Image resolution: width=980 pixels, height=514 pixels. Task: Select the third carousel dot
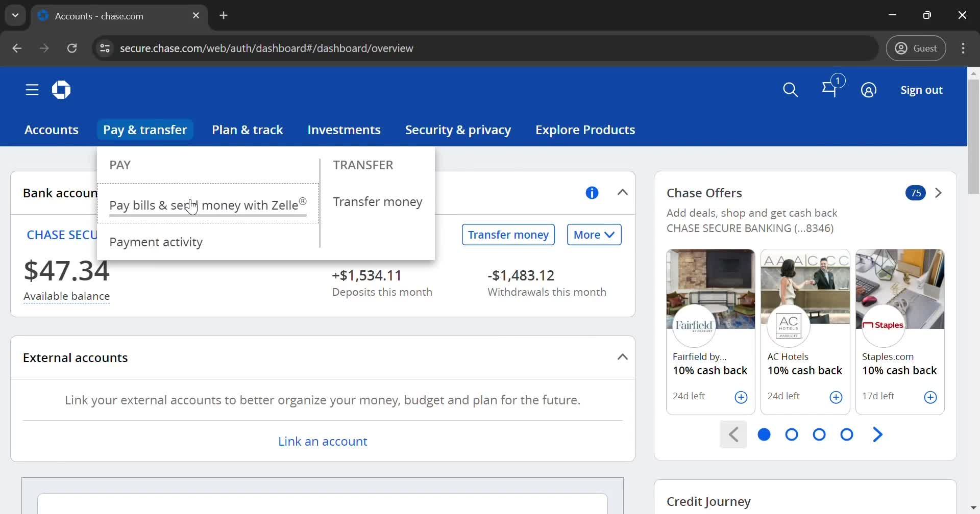(x=819, y=434)
